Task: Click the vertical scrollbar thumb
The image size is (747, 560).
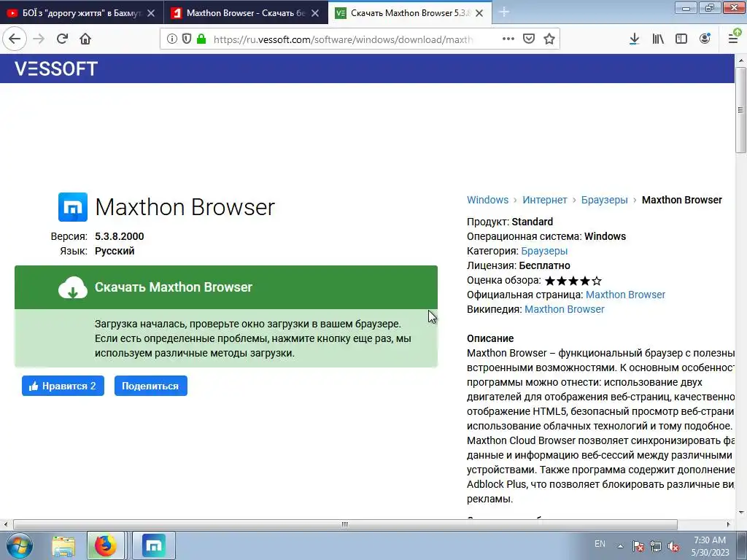Action: coord(740,110)
